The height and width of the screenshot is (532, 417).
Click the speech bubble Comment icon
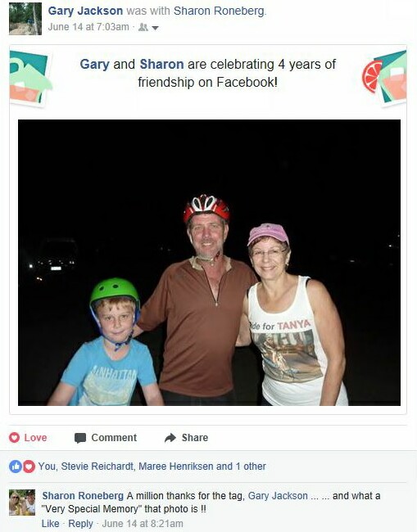point(80,438)
